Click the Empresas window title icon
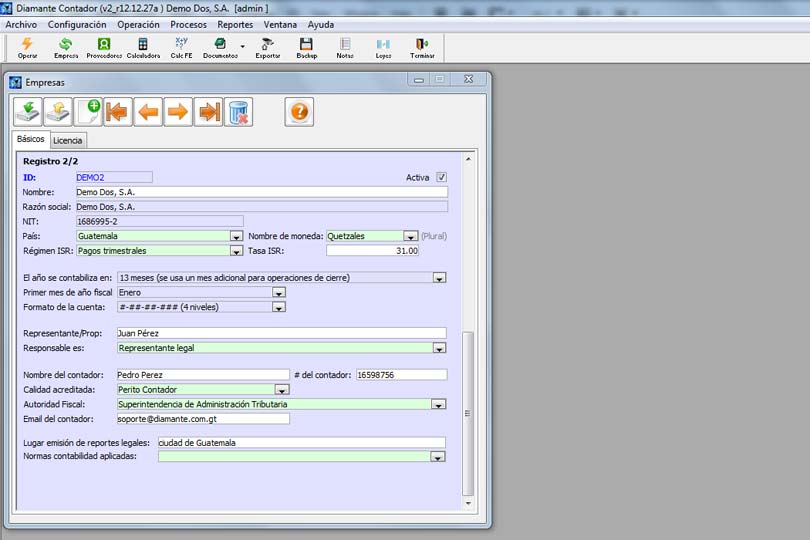 [x=15, y=83]
